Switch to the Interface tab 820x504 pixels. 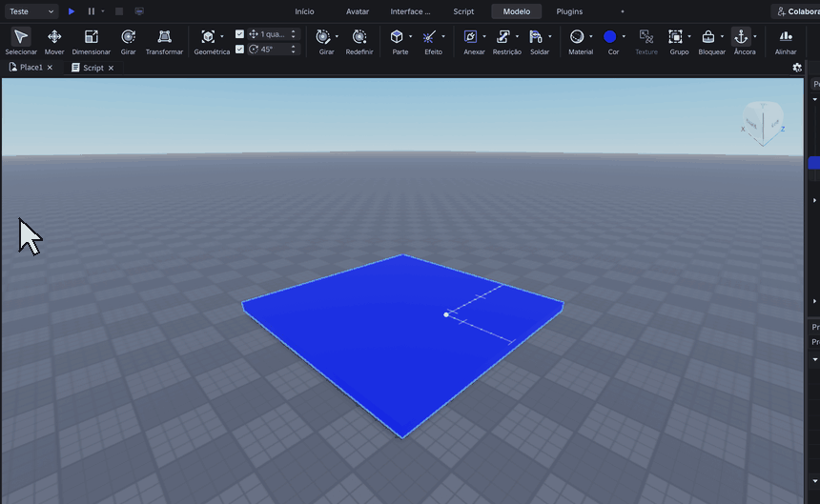click(411, 11)
